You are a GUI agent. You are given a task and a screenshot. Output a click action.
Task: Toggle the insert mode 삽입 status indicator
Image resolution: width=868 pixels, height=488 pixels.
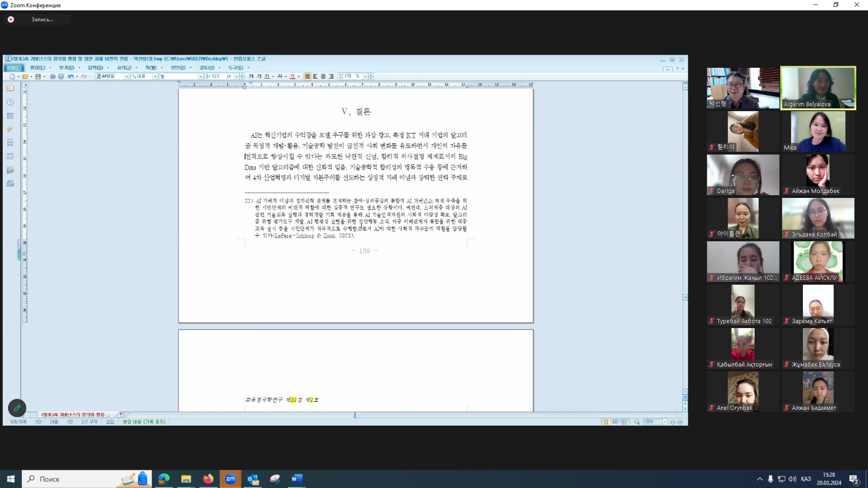click(110, 422)
